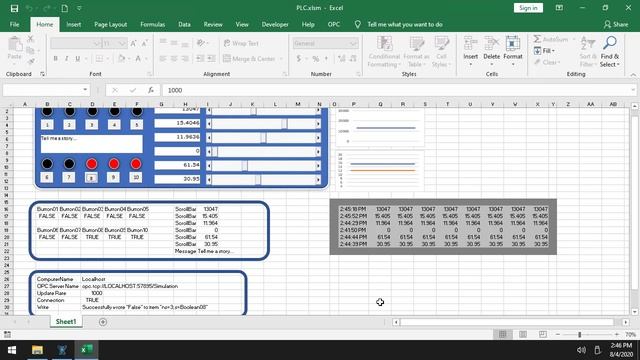This screenshot has height=360, width=640.
Task: Add a new sheet with plus icon
Action: [103, 322]
